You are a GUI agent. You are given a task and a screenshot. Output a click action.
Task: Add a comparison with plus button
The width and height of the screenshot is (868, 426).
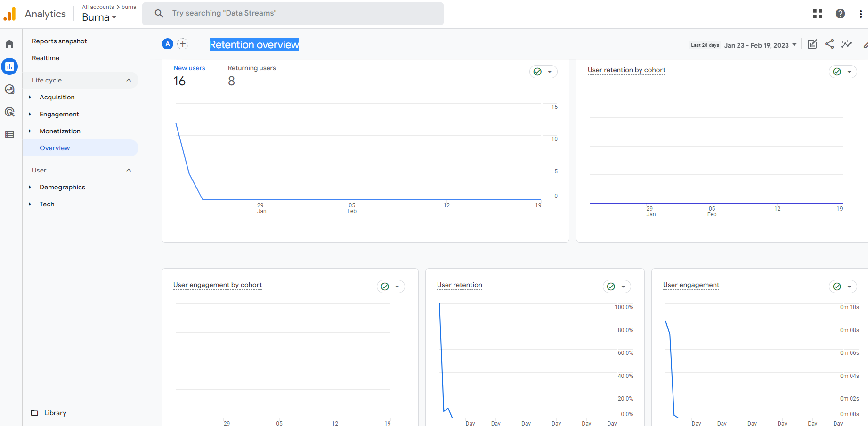[x=183, y=44]
